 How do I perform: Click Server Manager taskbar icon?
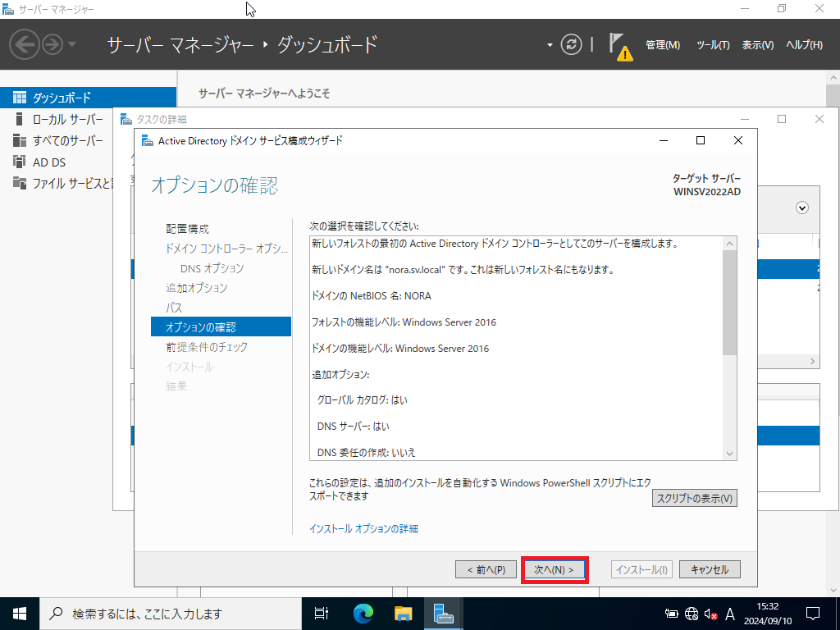[x=444, y=614]
